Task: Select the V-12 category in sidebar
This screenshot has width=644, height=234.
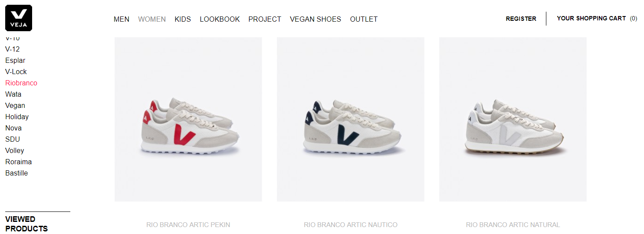Action: (x=13, y=49)
